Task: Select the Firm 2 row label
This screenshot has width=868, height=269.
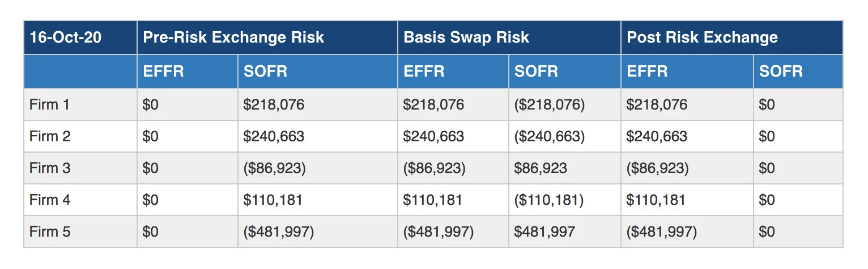Action: coord(50,137)
